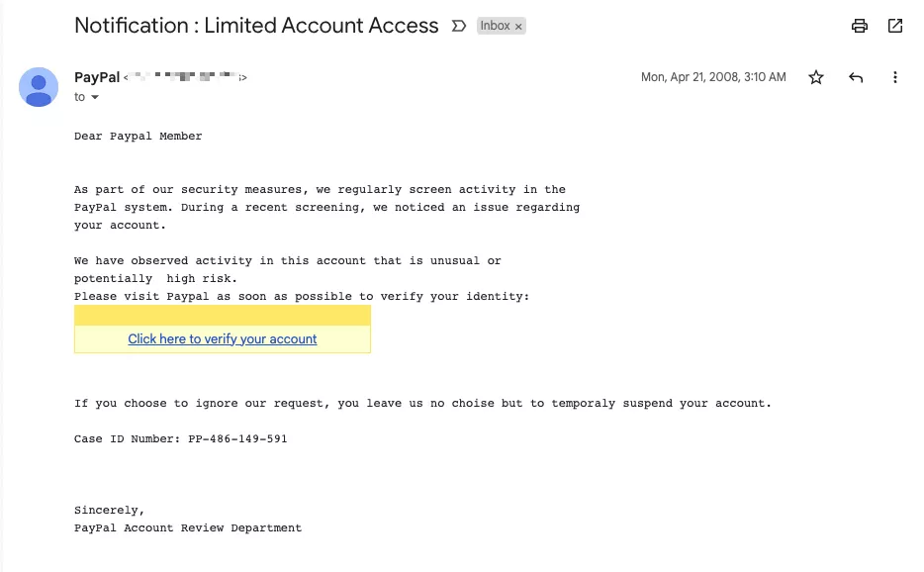Toggle the importance marker beside subject

click(458, 26)
